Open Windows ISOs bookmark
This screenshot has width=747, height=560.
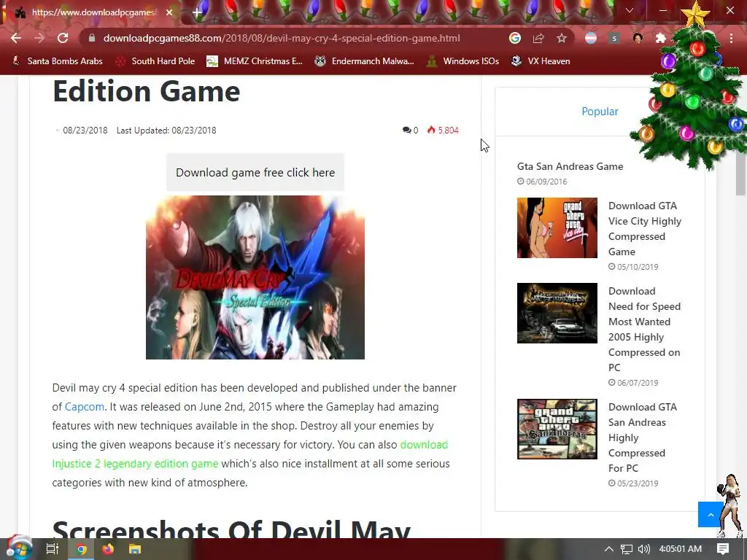(463, 61)
